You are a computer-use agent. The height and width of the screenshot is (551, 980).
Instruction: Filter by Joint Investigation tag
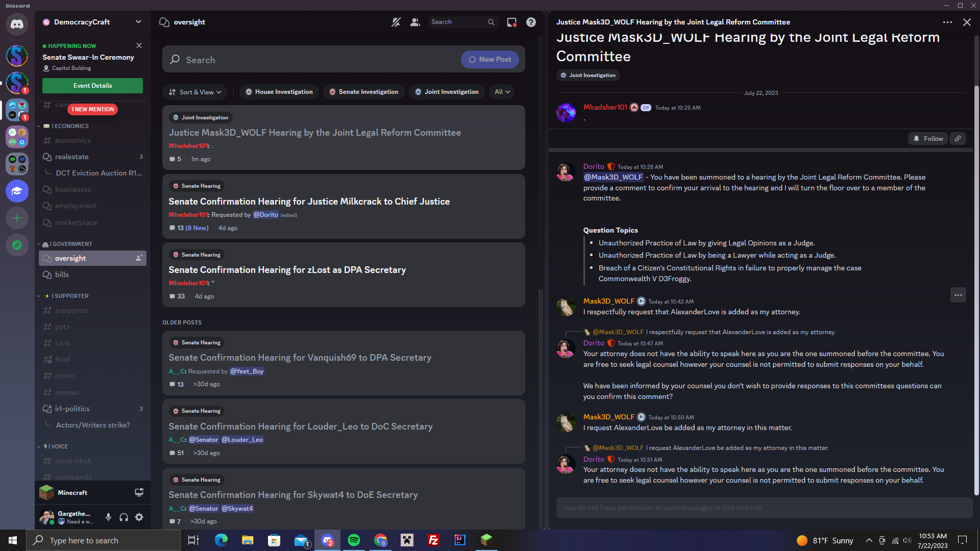coord(447,92)
